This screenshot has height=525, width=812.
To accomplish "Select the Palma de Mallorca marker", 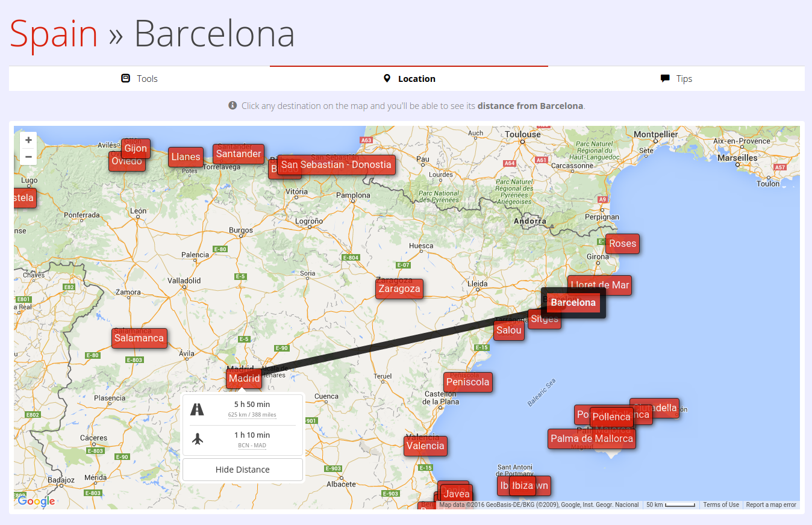I will pos(592,439).
